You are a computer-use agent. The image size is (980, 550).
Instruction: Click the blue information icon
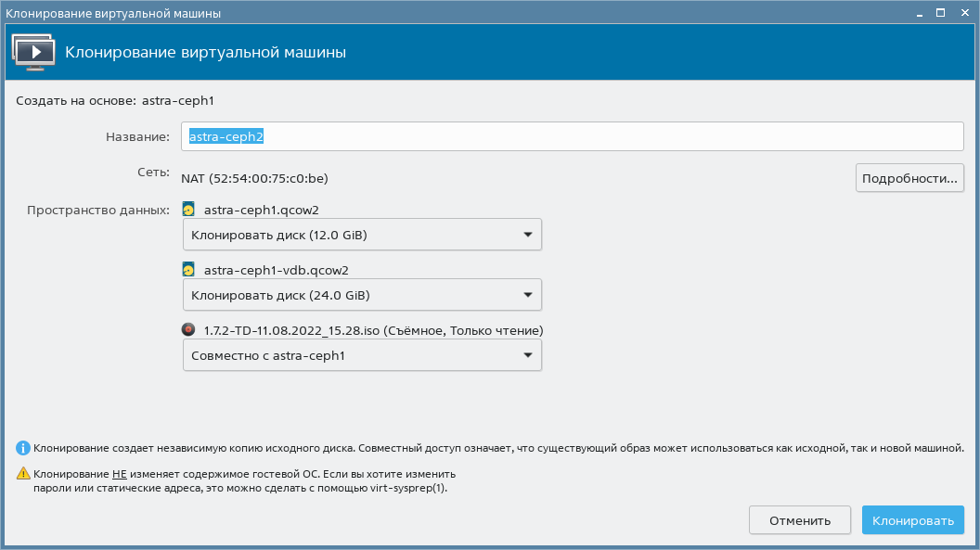tap(24, 448)
